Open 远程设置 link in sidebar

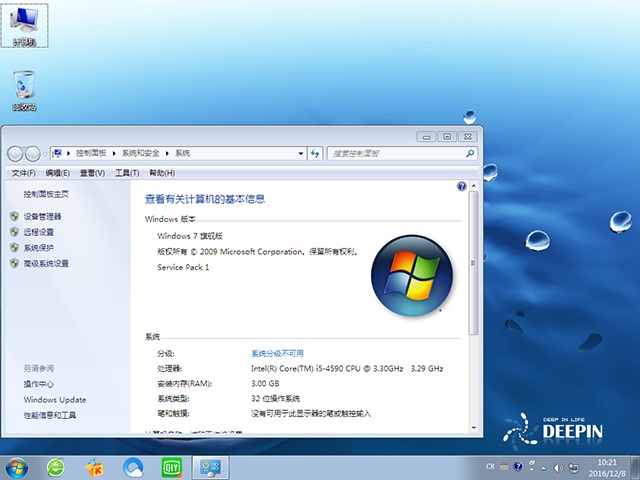coord(39,232)
